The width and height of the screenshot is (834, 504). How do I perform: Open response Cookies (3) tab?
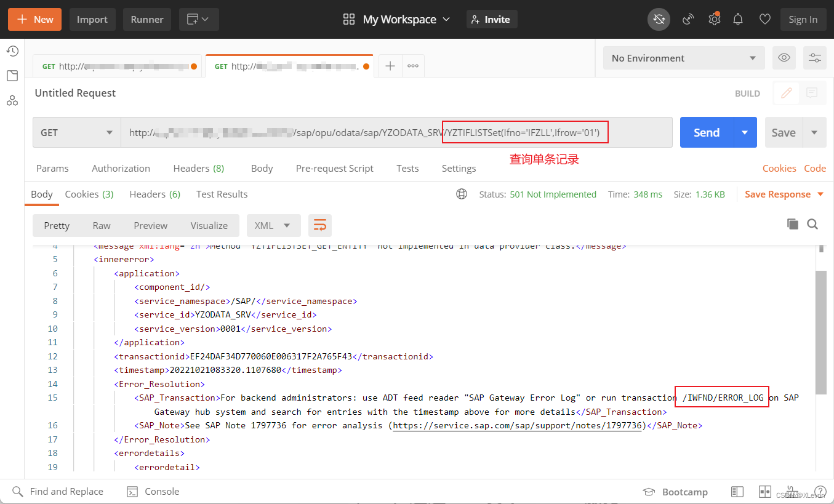pyautogui.click(x=89, y=194)
